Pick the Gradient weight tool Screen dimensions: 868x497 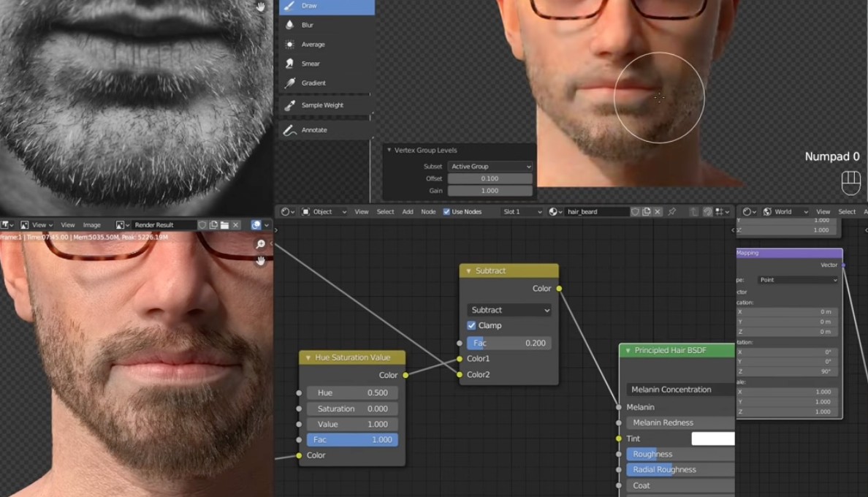pos(326,83)
